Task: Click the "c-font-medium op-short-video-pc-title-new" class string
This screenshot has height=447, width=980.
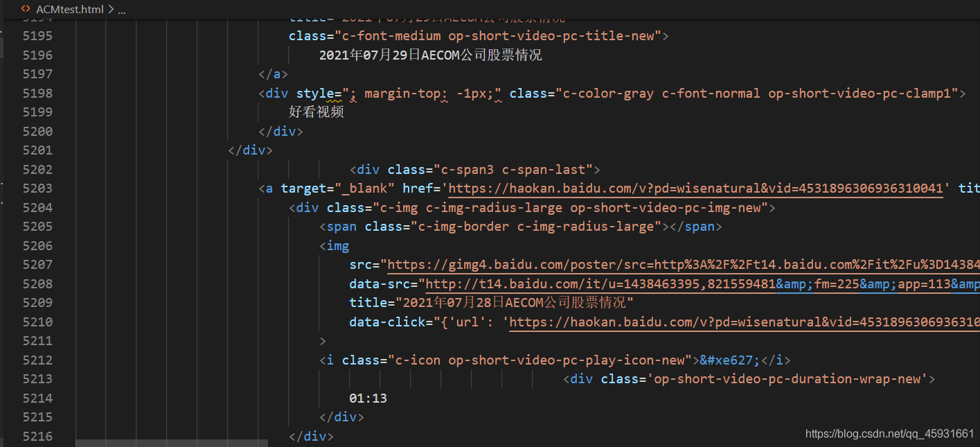Action: click(498, 36)
